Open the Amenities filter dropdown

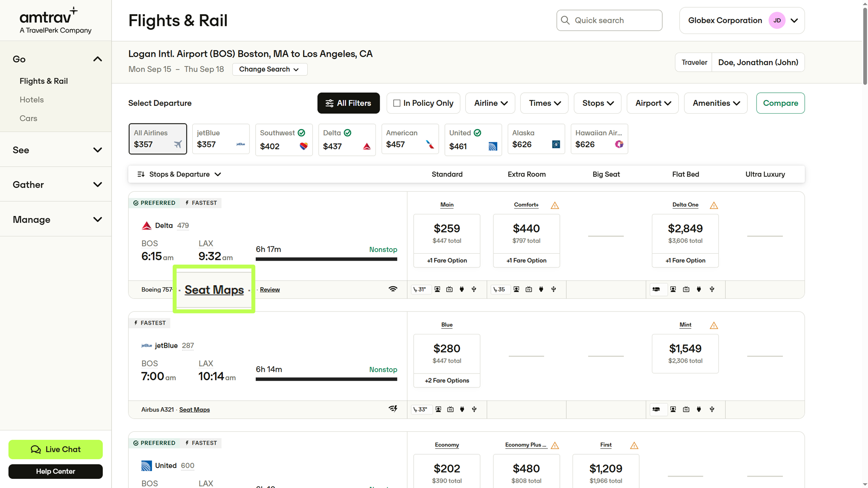point(716,103)
